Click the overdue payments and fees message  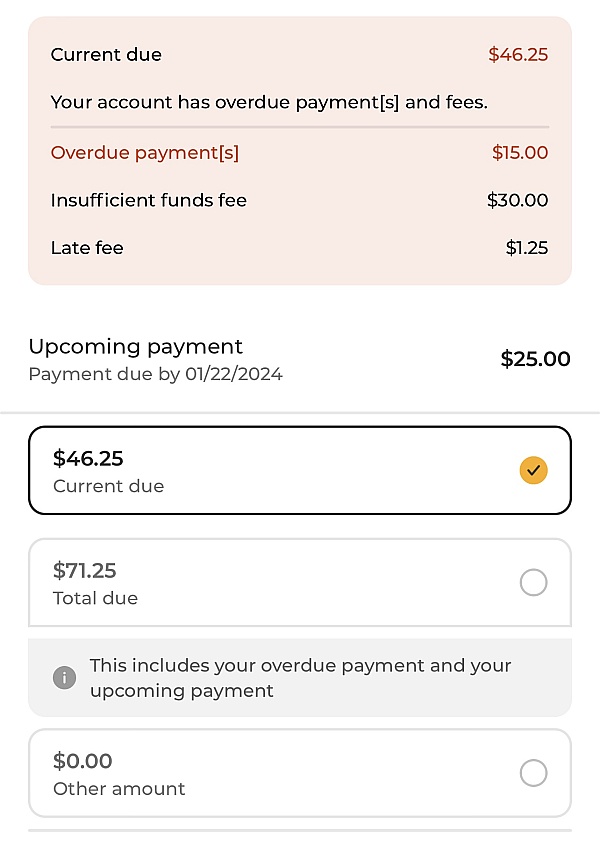(269, 102)
